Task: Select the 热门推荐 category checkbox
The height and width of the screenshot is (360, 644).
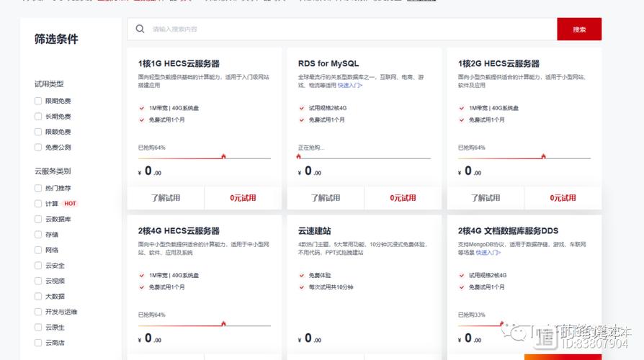Action: [x=38, y=189]
